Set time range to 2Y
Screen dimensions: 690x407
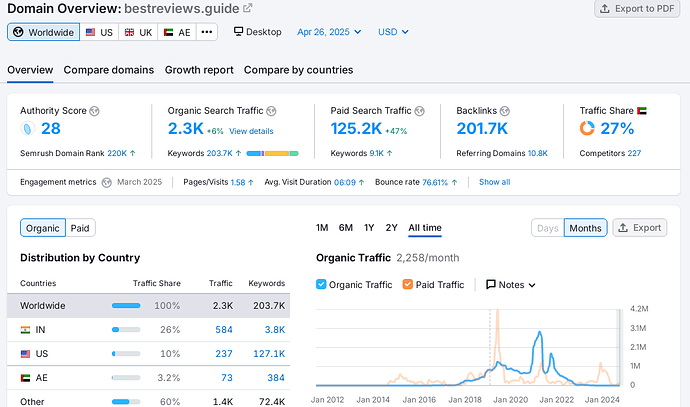391,227
